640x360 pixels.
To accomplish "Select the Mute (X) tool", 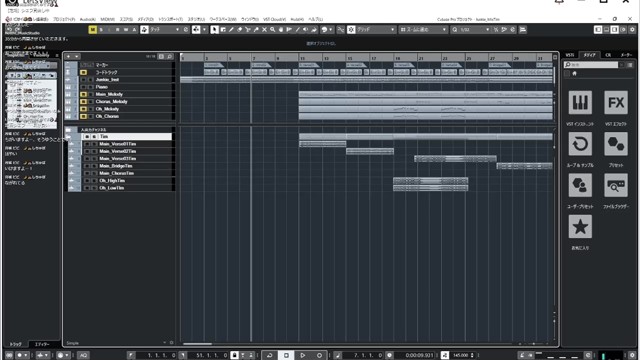I will pyautogui.click(x=264, y=30).
